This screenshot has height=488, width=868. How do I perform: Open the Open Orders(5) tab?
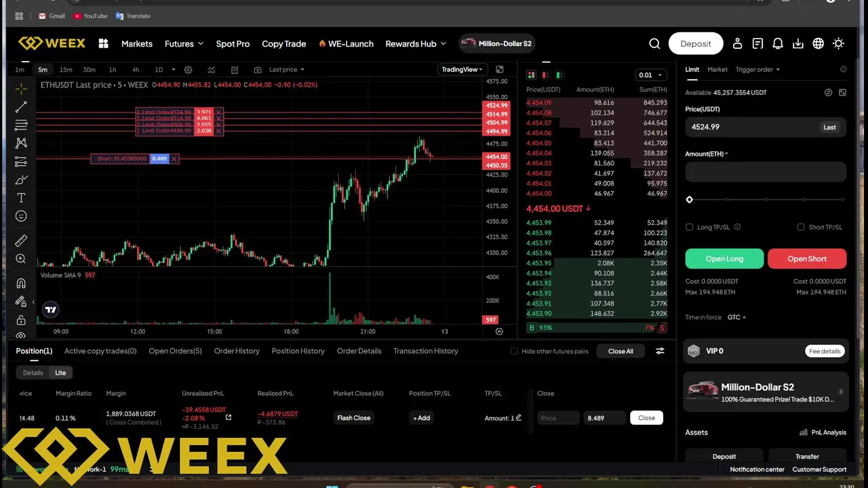(x=175, y=351)
